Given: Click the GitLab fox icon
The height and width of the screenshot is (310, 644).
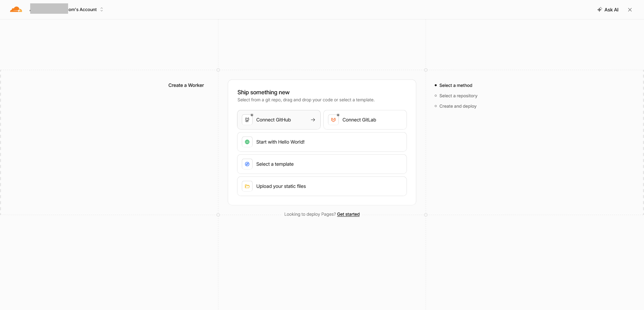Looking at the screenshot, I should click(x=333, y=120).
